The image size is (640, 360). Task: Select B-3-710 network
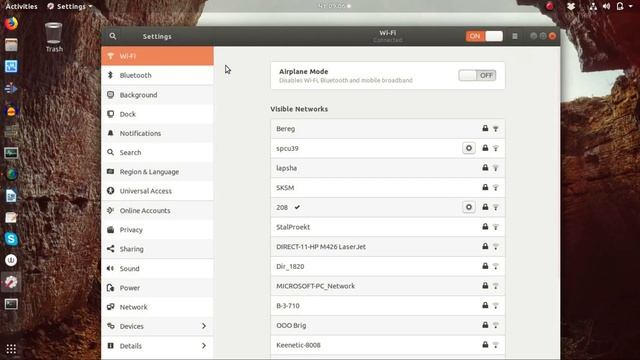[387, 305]
